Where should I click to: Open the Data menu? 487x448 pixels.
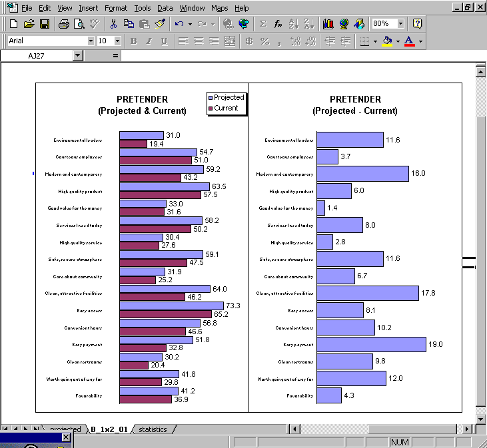165,8
